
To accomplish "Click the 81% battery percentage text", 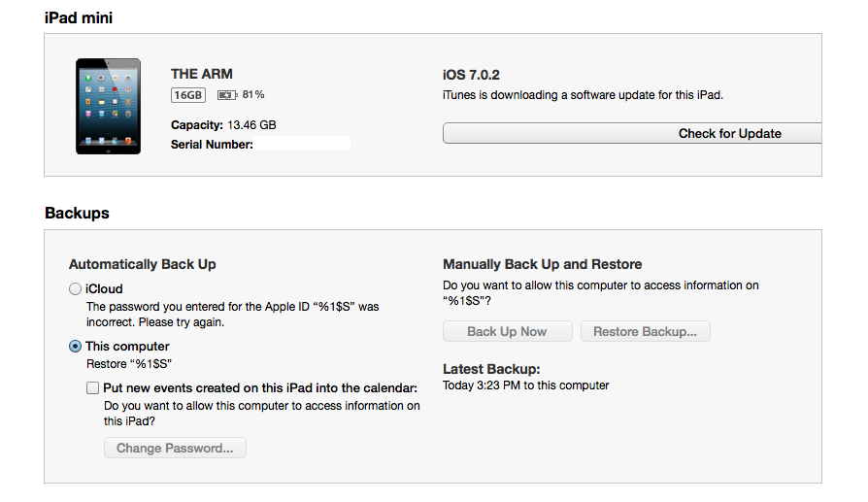I will [253, 94].
